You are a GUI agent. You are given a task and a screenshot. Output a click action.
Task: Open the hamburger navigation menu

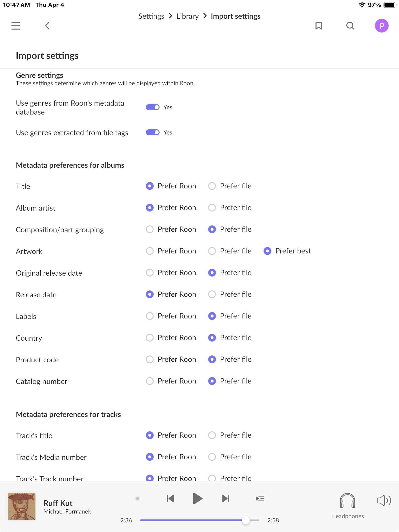click(x=16, y=26)
